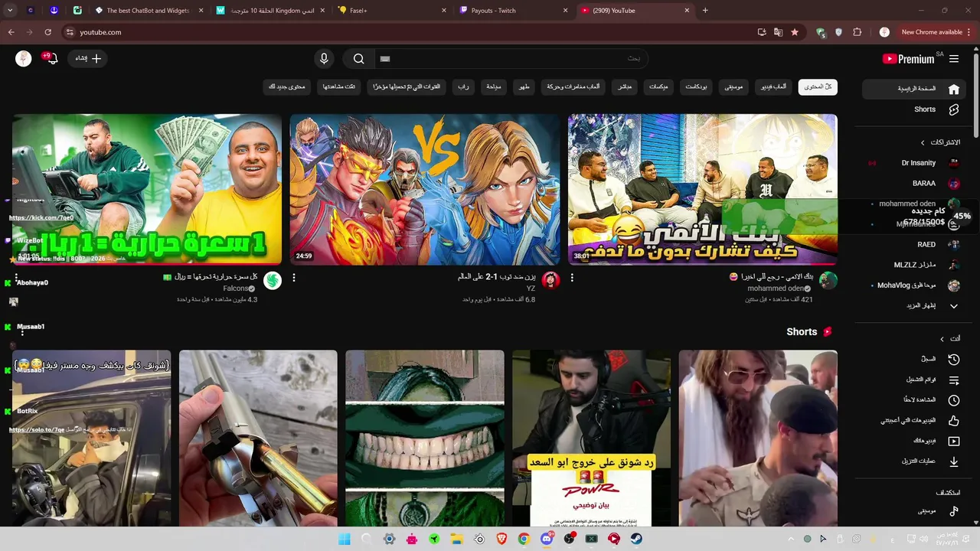Open Shorts from the sidebar
The height and width of the screenshot is (551, 980).
coord(914,109)
